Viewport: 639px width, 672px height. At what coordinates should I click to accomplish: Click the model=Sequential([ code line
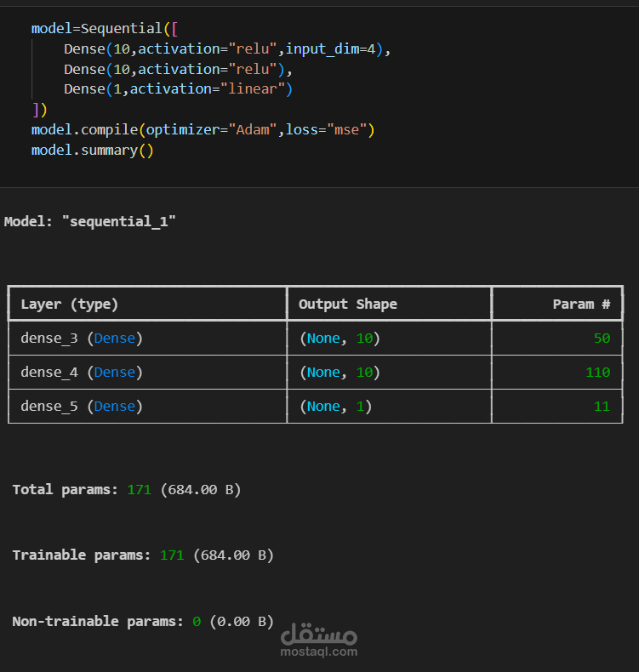coord(103,28)
